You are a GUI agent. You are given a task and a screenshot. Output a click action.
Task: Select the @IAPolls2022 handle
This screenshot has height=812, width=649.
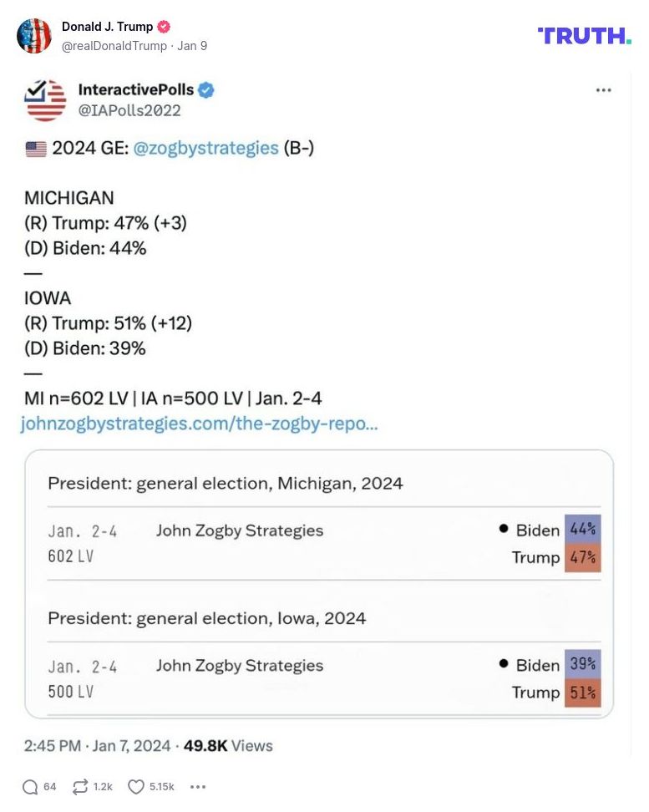click(x=130, y=109)
